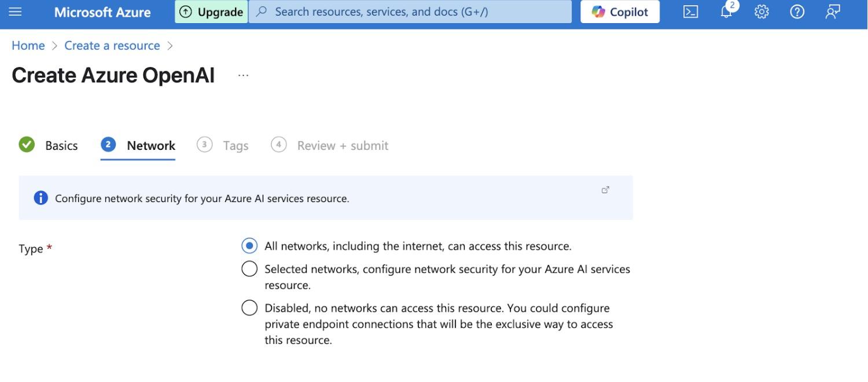Go back to the Basics tab
Image resolution: width=868 pixels, height=382 pixels.
(x=61, y=145)
